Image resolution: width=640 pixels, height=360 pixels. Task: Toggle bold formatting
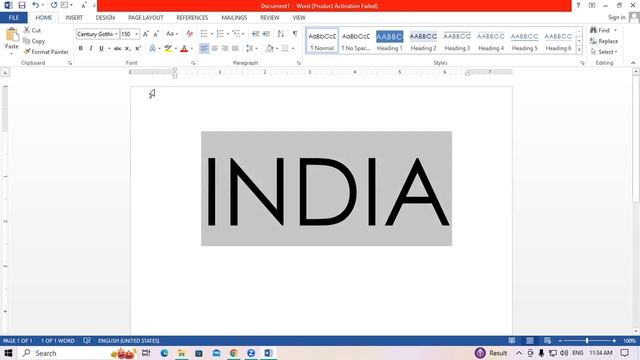pyautogui.click(x=80, y=49)
